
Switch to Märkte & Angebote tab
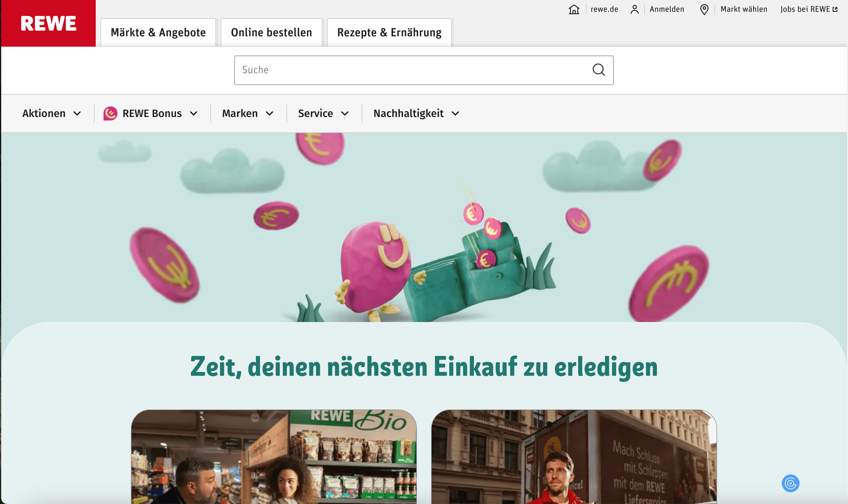point(158,32)
